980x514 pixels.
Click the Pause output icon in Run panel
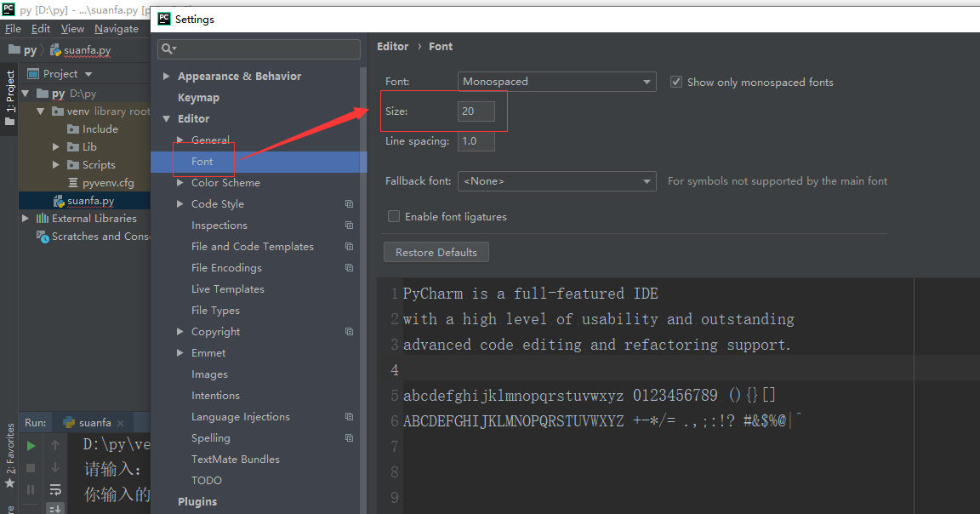coord(31,489)
